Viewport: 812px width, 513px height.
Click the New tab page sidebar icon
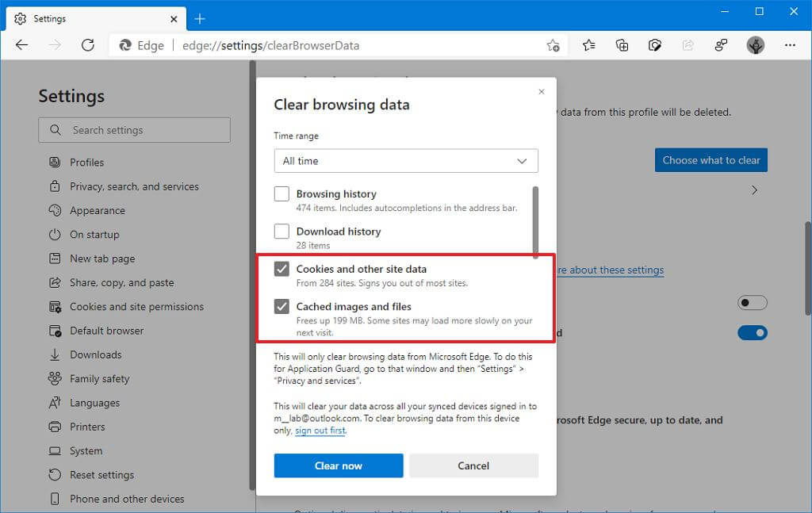click(x=55, y=258)
